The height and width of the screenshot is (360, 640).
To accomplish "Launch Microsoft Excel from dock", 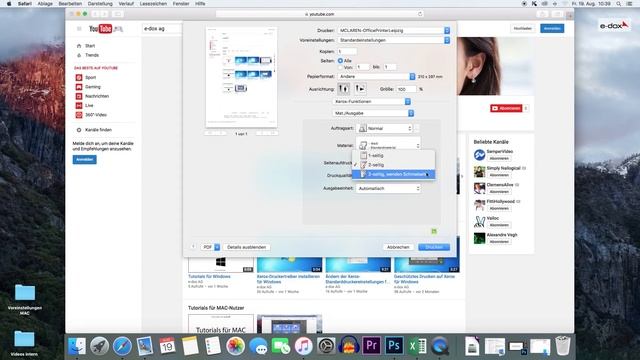I will click(x=417, y=346).
